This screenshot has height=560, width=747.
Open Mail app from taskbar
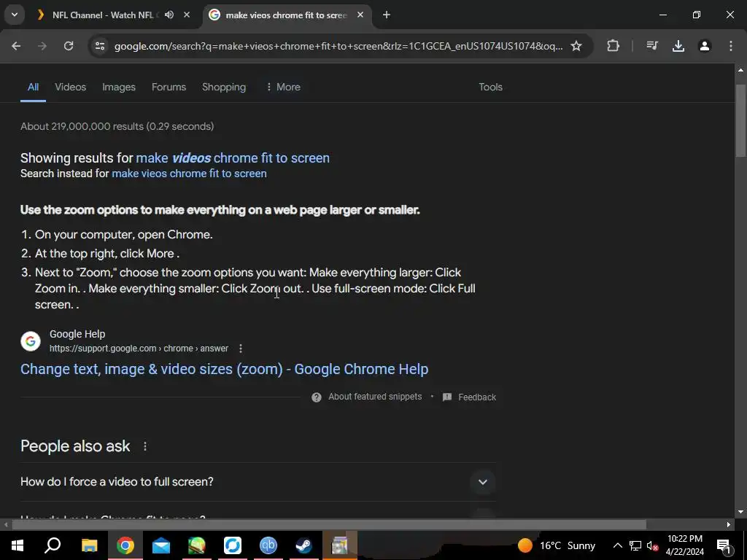[x=161, y=545]
